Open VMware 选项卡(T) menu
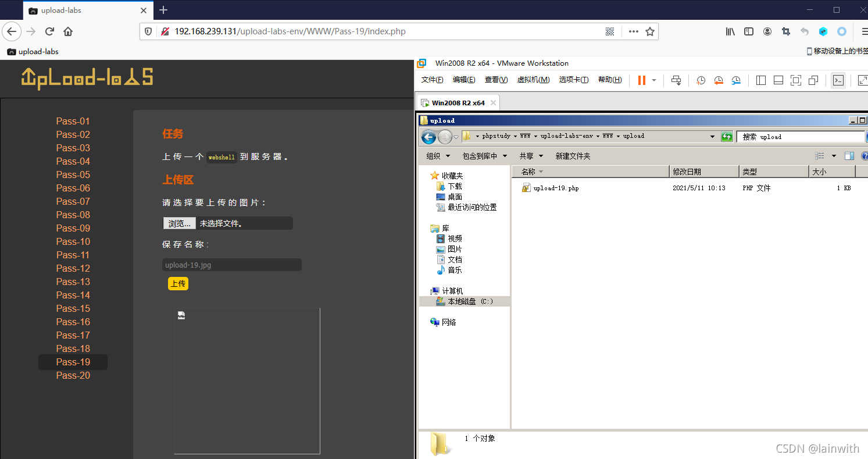Viewport: 868px width, 459px height. [574, 80]
